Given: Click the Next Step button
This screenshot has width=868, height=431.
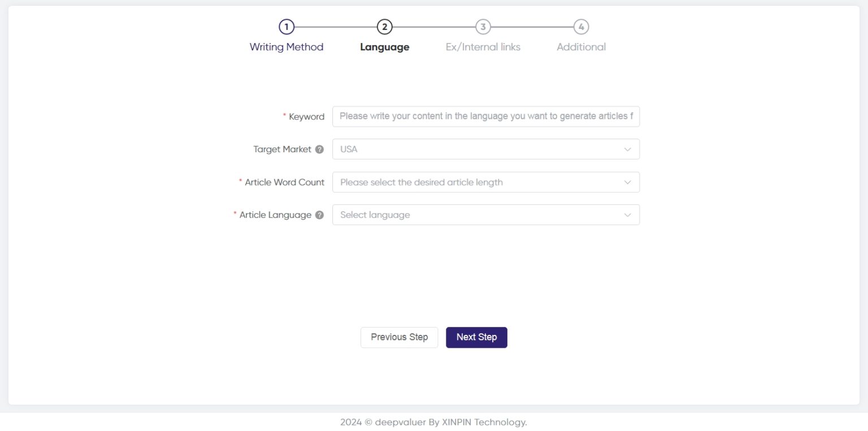Looking at the screenshot, I should tap(476, 337).
